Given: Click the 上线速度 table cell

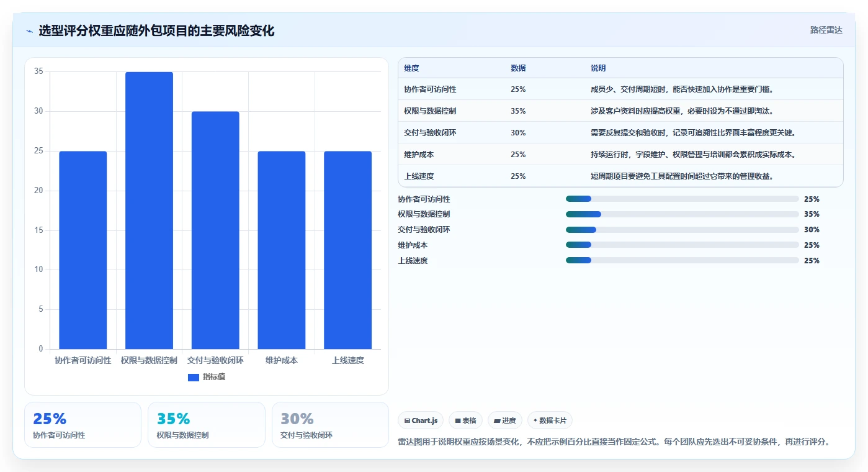Looking at the screenshot, I should coord(419,176).
